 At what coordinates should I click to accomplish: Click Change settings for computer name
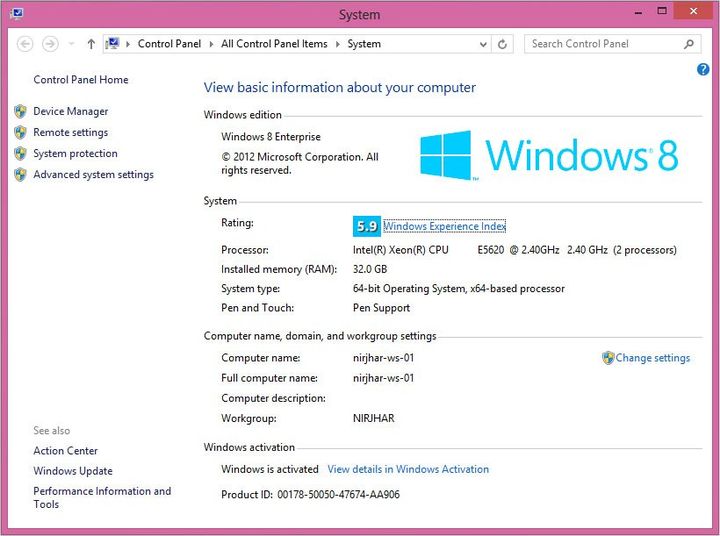pyautogui.click(x=652, y=358)
